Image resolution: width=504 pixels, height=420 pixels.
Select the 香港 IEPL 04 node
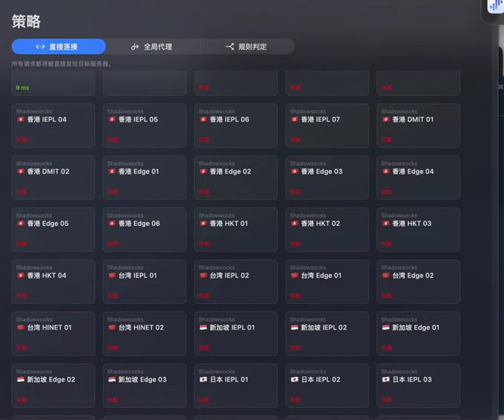53,126
